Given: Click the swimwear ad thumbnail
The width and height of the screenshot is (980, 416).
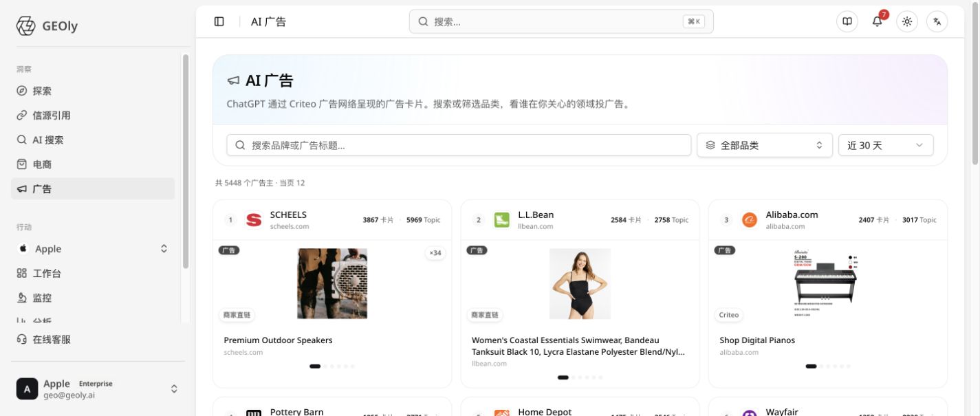Looking at the screenshot, I should pos(580,283).
